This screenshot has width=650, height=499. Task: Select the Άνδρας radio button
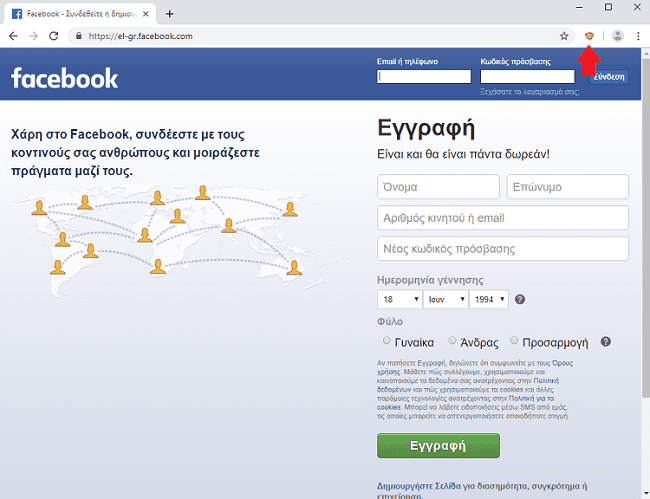[x=452, y=340]
